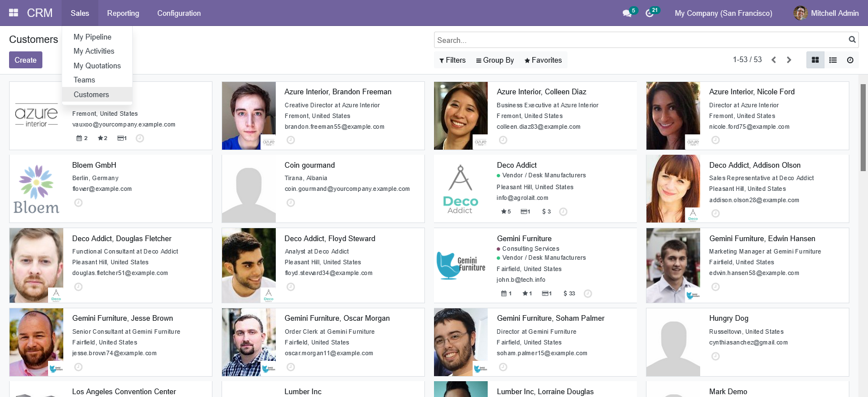The image size is (868, 397).
Task: Open Bloem GmbH customer card
Action: [x=111, y=189]
